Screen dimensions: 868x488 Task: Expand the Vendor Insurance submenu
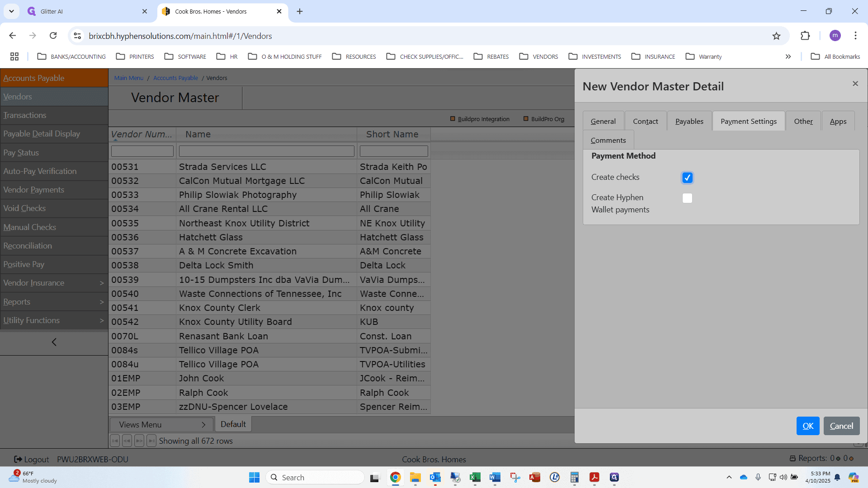coord(54,283)
